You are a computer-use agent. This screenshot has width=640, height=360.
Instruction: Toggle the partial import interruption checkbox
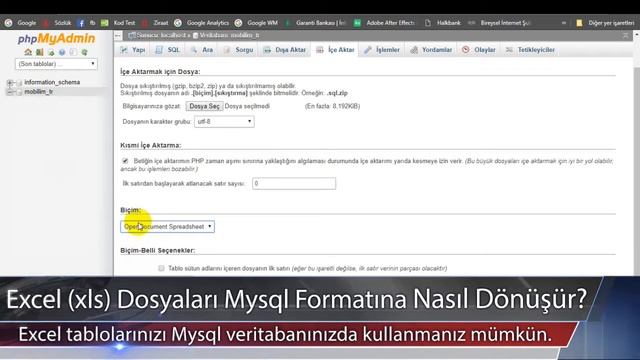(125, 161)
